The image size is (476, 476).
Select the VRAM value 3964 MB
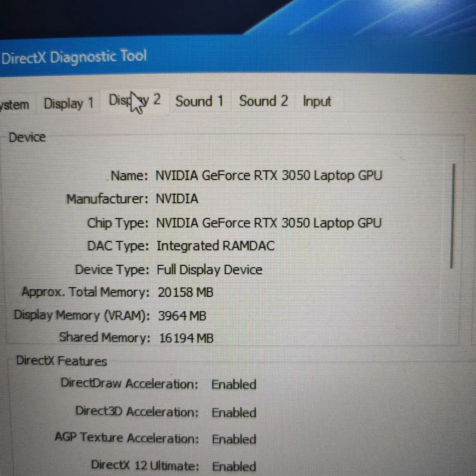(182, 316)
